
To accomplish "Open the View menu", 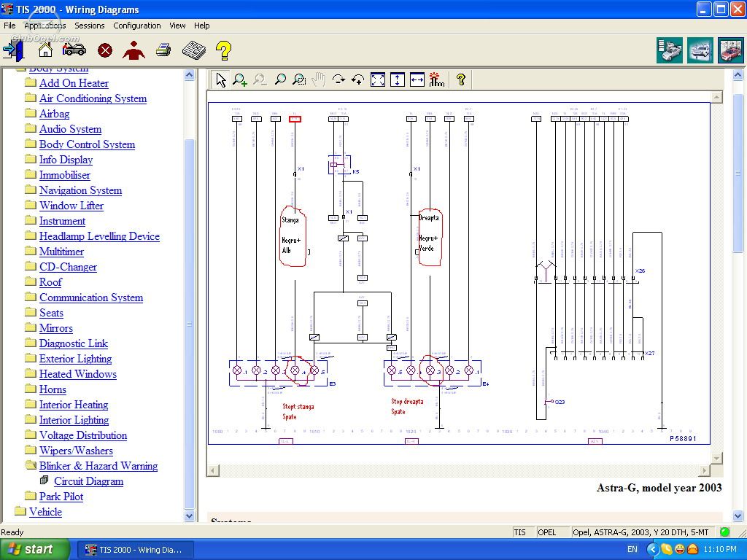I will (177, 26).
